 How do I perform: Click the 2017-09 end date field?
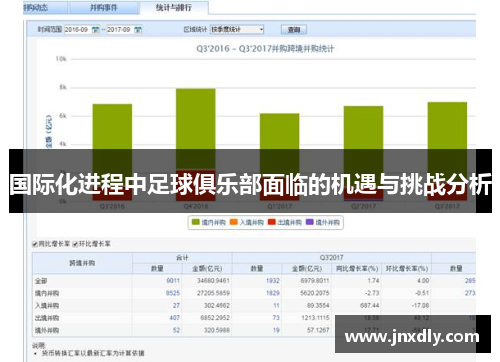pyautogui.click(x=120, y=30)
